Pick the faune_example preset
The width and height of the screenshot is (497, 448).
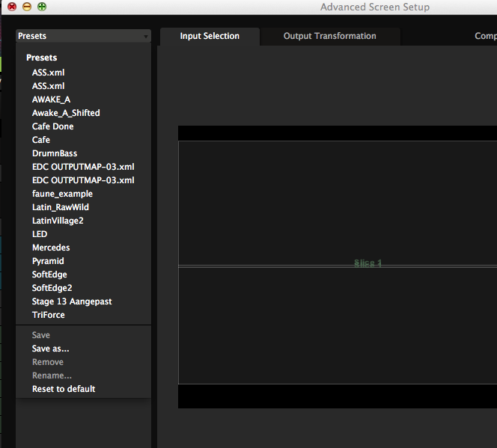click(62, 194)
